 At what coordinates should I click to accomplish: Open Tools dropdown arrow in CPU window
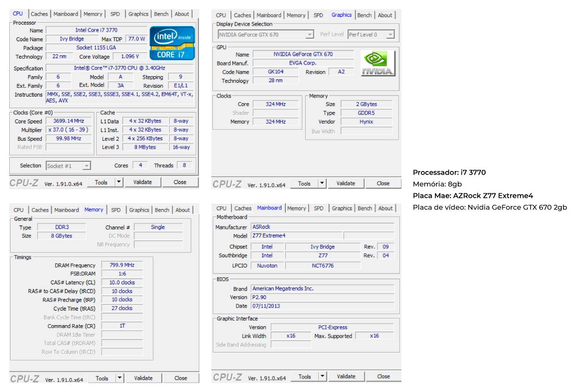[119, 182]
